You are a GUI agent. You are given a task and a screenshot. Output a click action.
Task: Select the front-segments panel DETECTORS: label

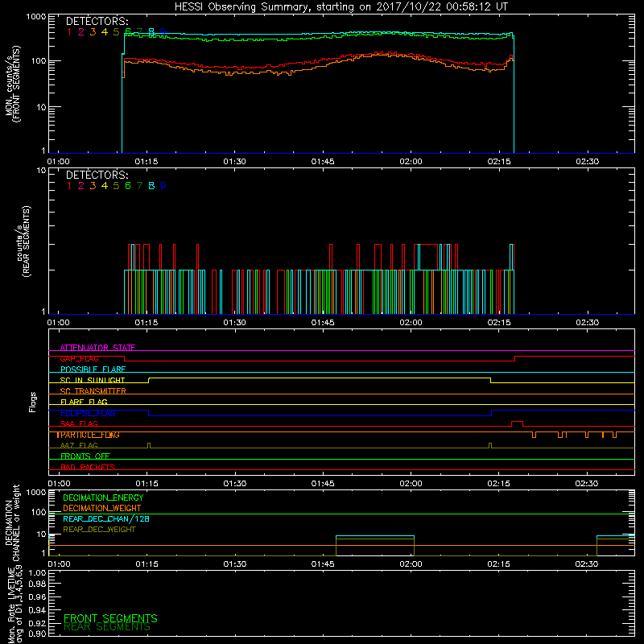pos(97,22)
